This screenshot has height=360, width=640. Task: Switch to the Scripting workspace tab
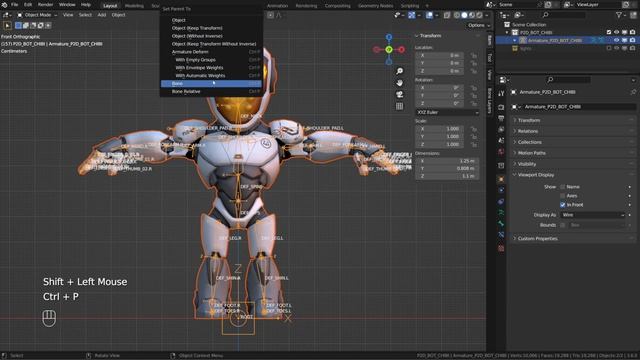[410, 6]
